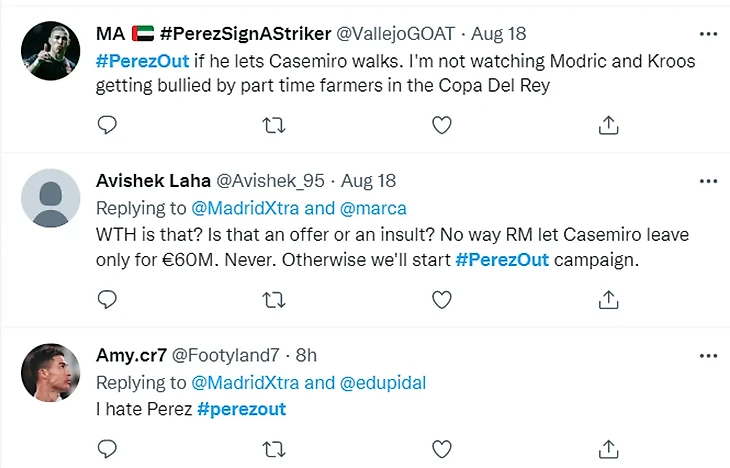The image size is (730, 468).
Task: Retweet Avishek Laha's tweet
Action: 273,299
